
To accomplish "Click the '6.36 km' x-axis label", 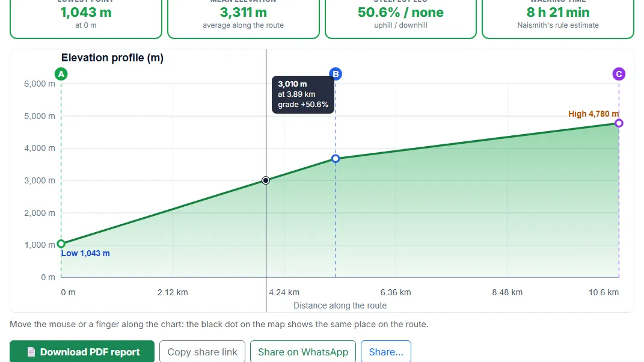I will point(396,293).
